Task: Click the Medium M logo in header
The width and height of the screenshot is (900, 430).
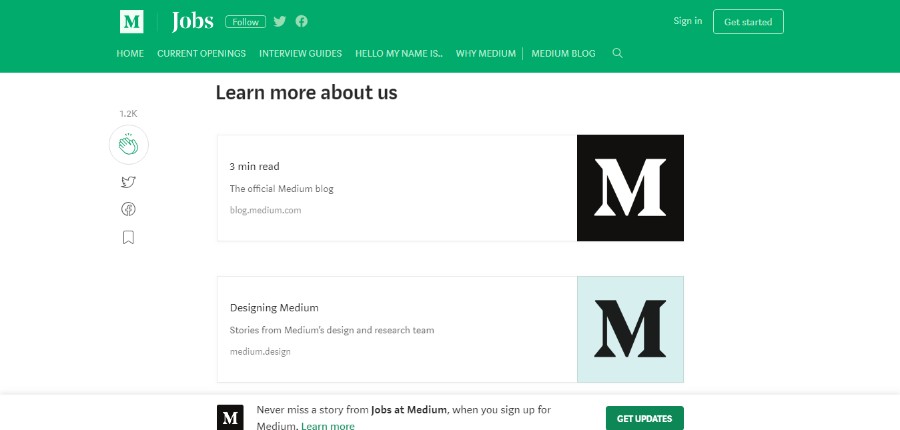Action: point(131,22)
